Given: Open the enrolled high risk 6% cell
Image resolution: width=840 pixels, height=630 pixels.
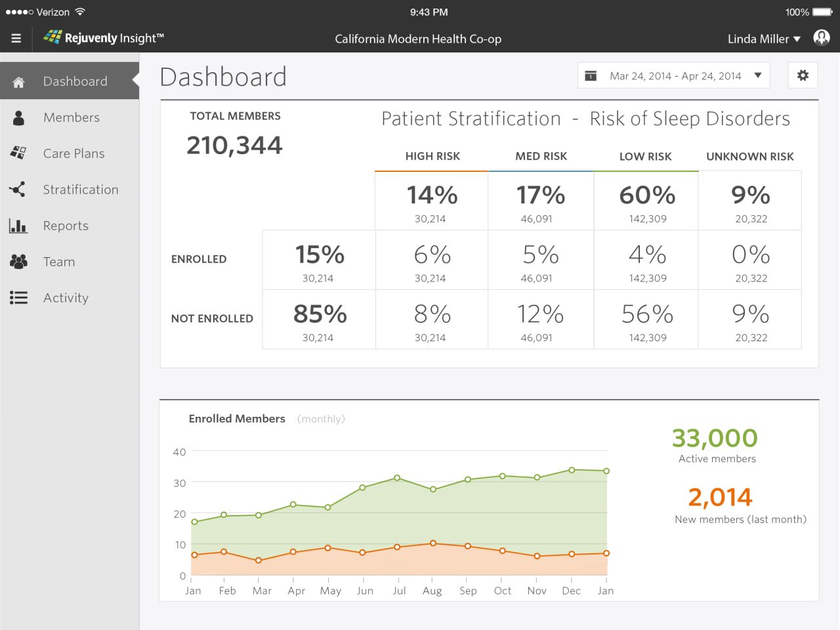Looking at the screenshot, I should click(x=431, y=261).
